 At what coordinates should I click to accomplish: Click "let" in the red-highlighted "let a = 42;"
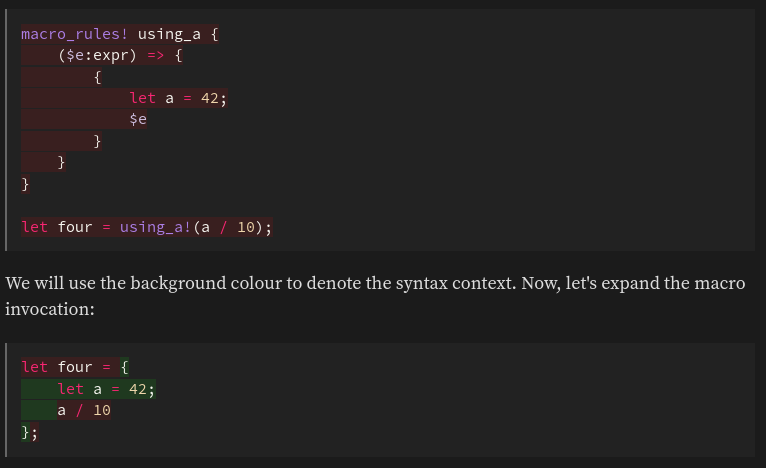[x=142, y=98]
